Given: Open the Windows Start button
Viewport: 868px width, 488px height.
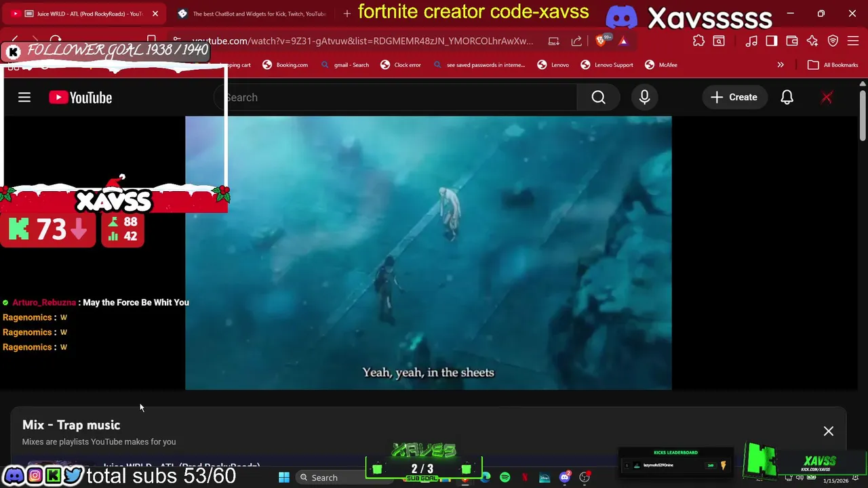Looking at the screenshot, I should 284,478.
